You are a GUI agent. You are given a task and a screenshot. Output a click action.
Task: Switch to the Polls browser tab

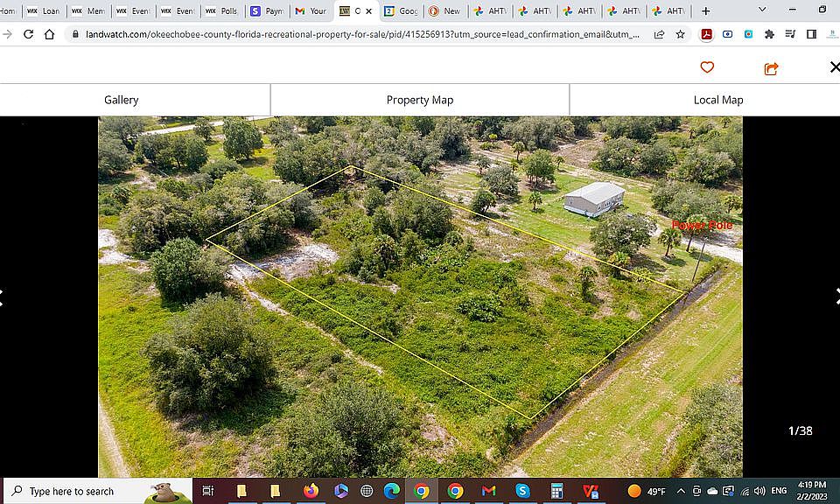coord(222,10)
